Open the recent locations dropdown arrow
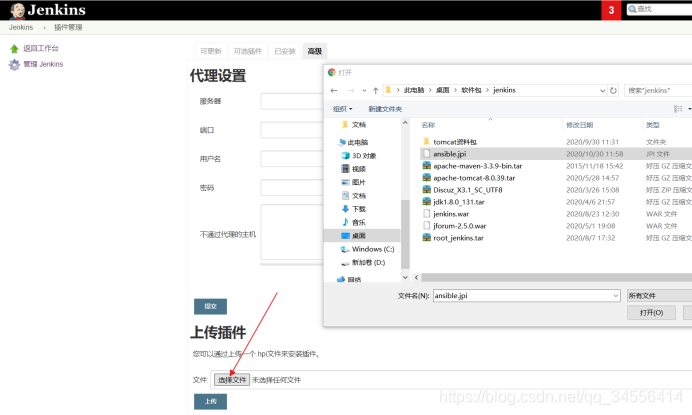The image size is (692, 415). pos(364,91)
